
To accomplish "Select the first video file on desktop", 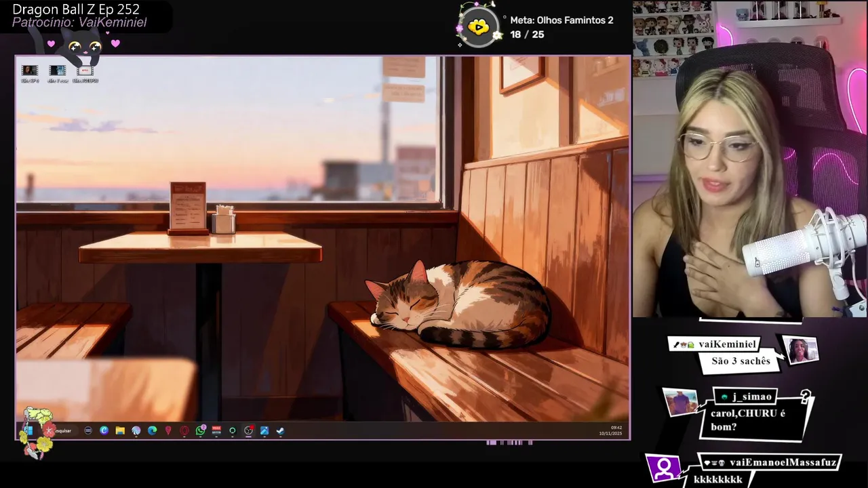I will point(30,73).
